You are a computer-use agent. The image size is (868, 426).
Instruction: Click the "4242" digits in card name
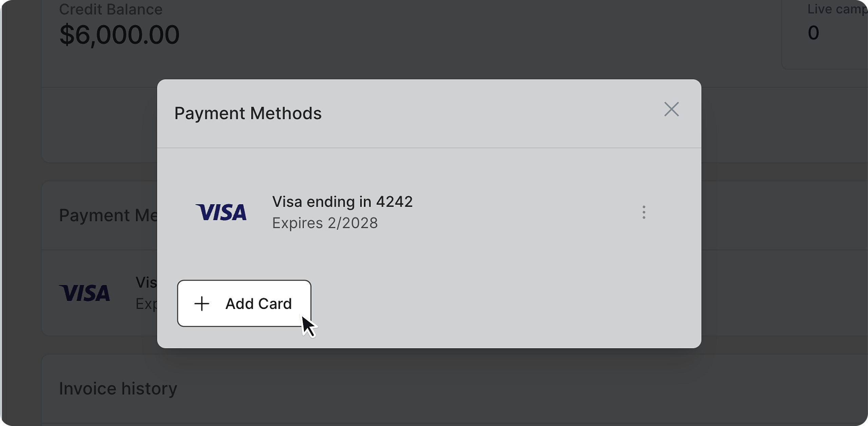[x=394, y=202]
